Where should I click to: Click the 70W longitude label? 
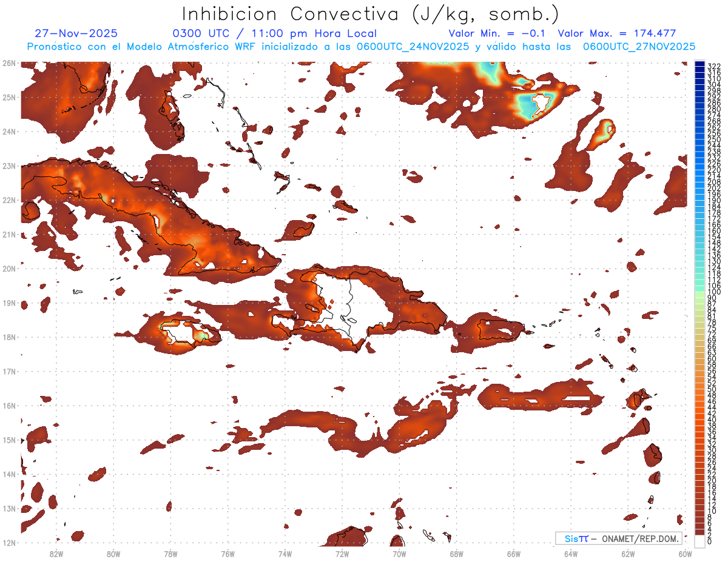[399, 554]
